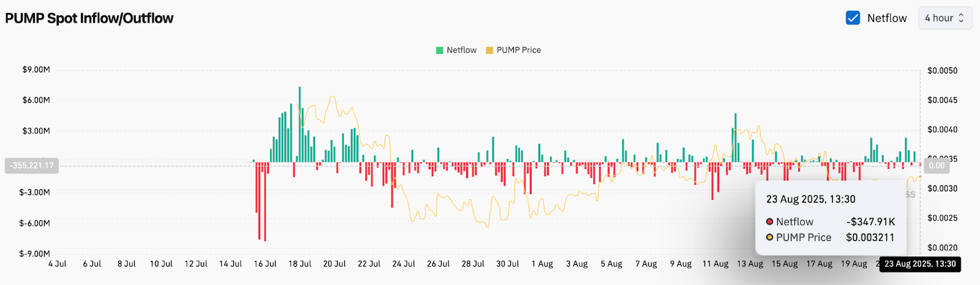The height and width of the screenshot is (285, 980).
Task: Click the PUMP Spot Inflow/Outflow title
Action: pos(89,18)
